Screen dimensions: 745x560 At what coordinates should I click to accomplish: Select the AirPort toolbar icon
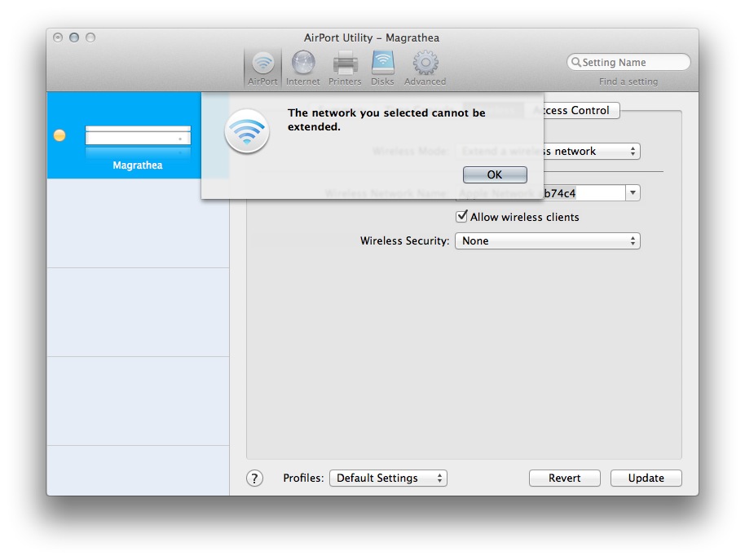click(x=262, y=65)
